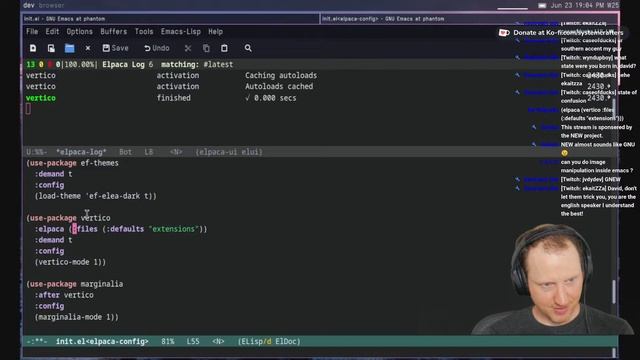Click 'init.el<elpaca-config>' buffer name in mode line
This screenshot has height=360, width=640.
(x=102, y=341)
